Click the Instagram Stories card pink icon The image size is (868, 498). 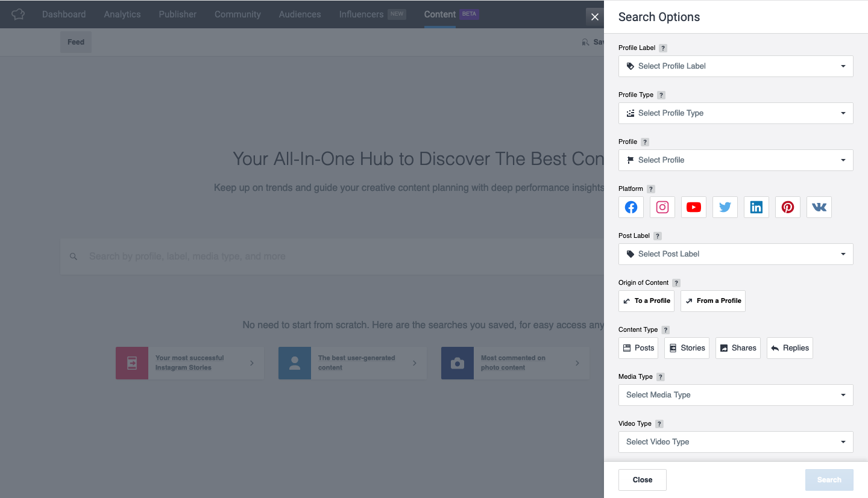pos(132,363)
